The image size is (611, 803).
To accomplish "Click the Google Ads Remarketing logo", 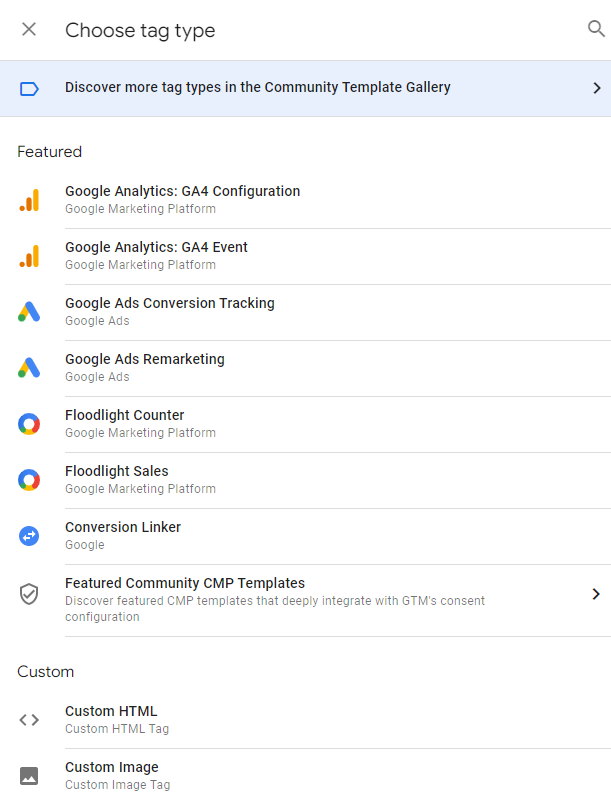I will 29,367.
